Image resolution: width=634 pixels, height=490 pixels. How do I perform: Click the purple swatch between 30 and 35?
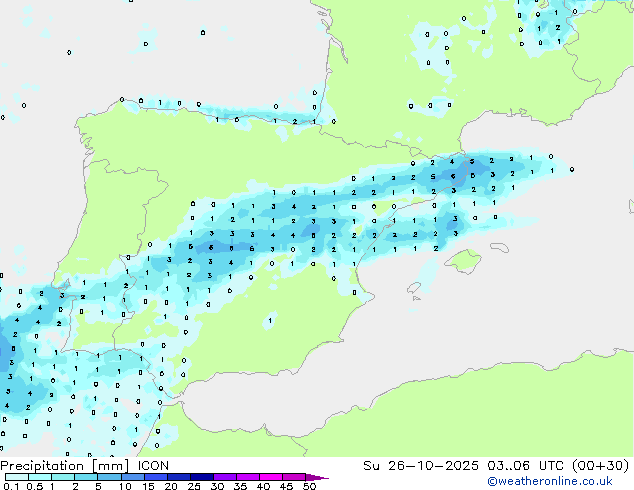point(225,477)
